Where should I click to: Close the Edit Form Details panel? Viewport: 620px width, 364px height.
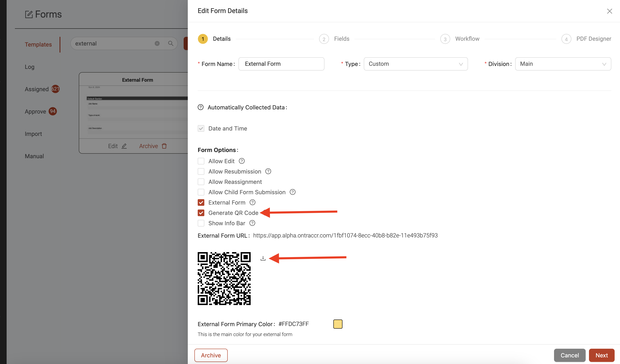coord(609,11)
